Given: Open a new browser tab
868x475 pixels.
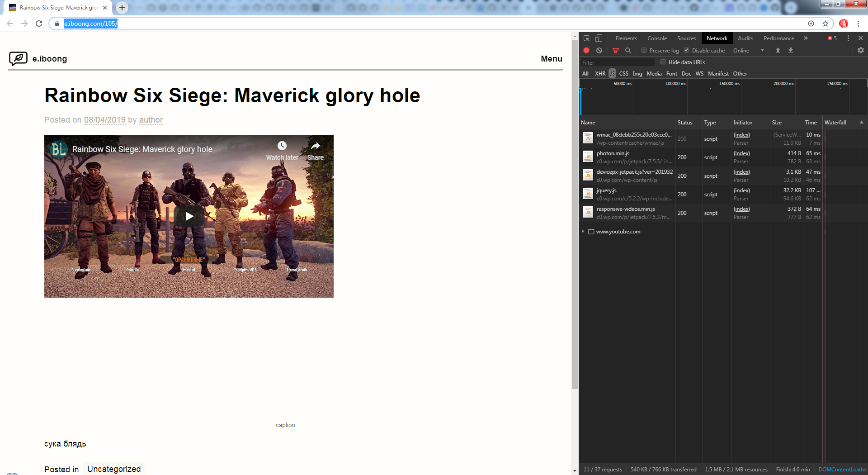Looking at the screenshot, I should [x=122, y=8].
